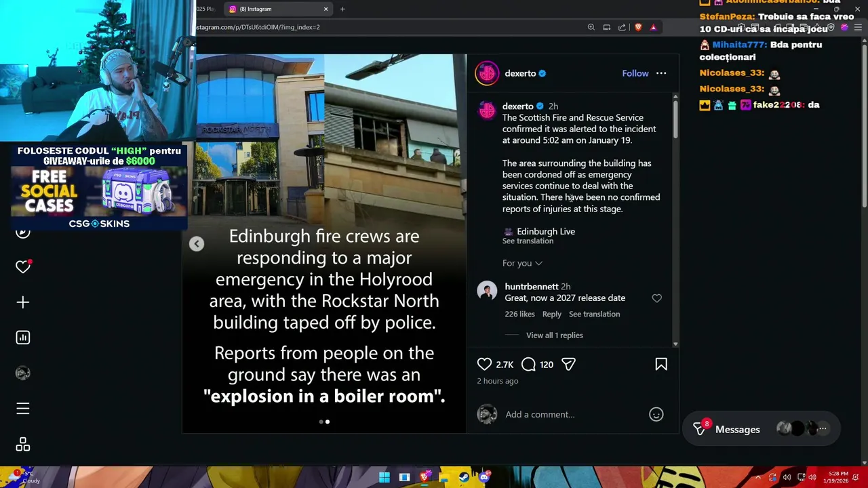The image size is (868, 488).
Task: Click the comments panel scrollbar
Action: 675,119
